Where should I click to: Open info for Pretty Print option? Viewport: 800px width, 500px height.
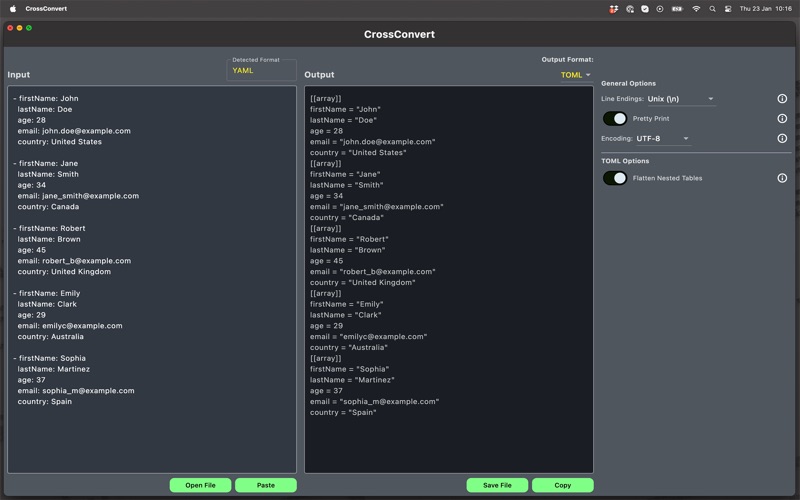click(782, 118)
